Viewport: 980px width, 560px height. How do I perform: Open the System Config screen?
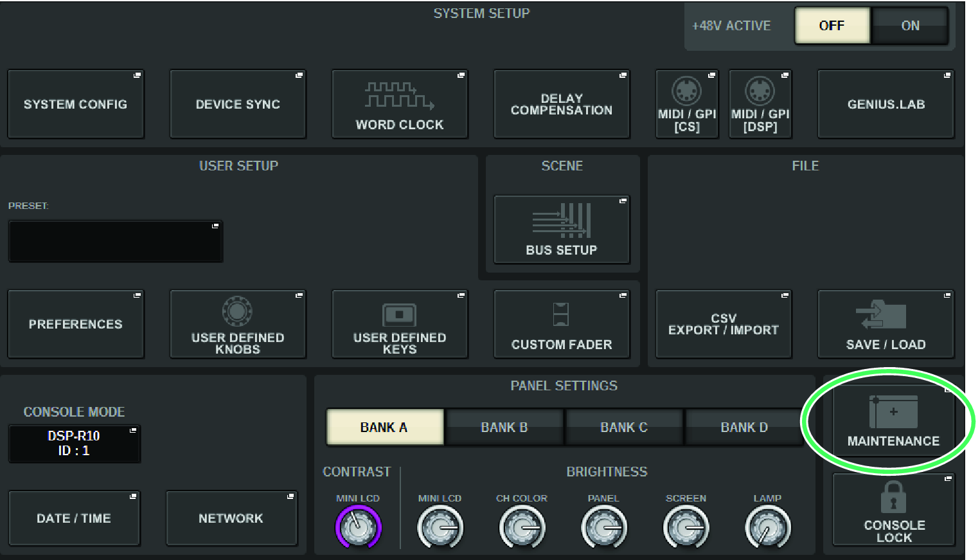(x=75, y=104)
